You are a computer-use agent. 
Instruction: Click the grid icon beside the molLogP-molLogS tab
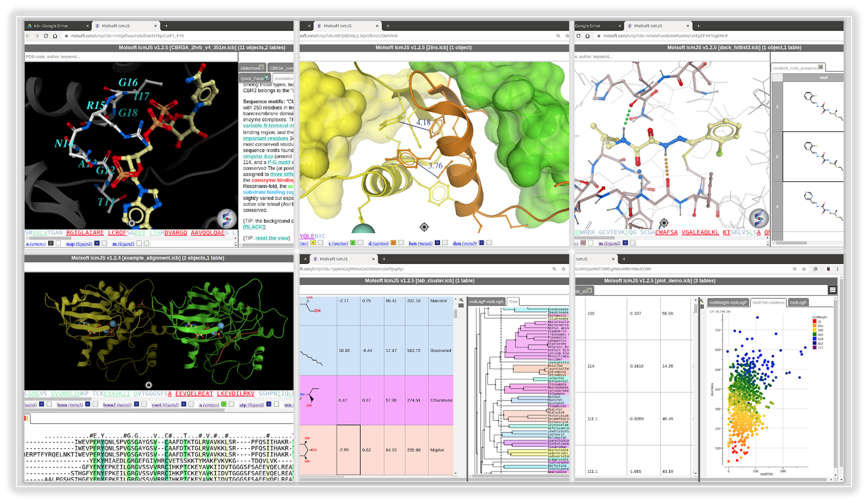tap(461, 306)
